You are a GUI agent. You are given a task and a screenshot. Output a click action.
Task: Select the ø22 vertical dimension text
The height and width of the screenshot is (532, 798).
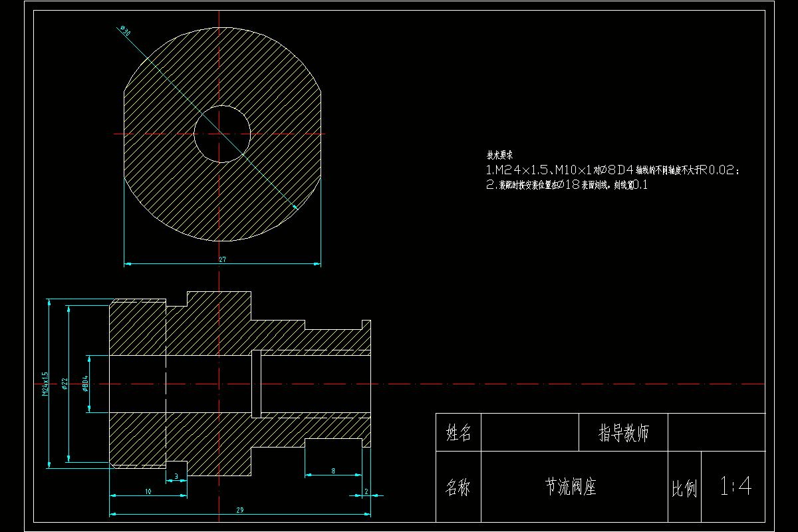tap(65, 384)
